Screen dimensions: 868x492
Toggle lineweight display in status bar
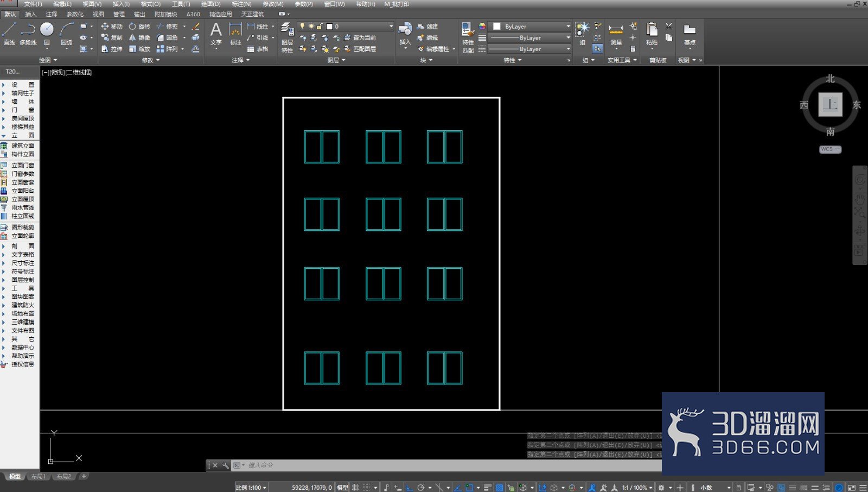[488, 487]
